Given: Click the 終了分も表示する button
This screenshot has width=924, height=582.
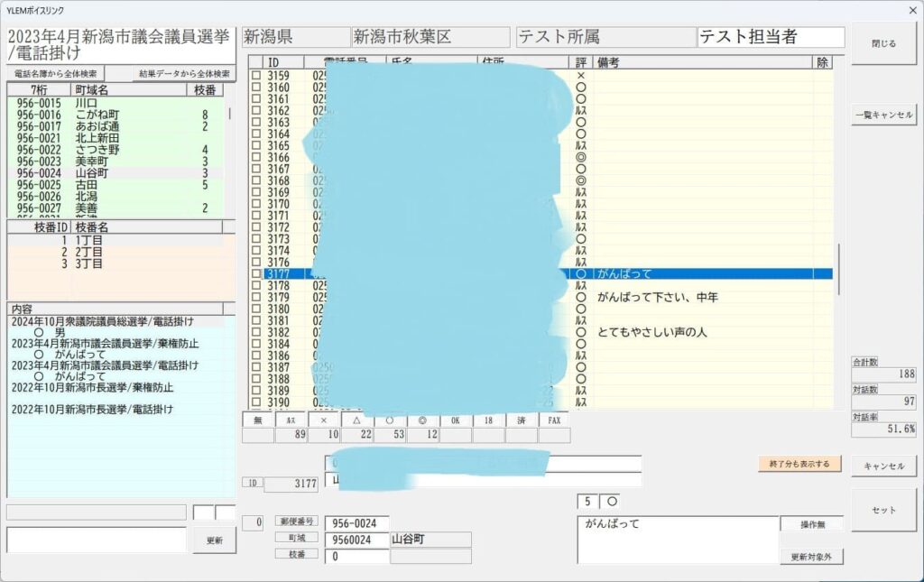Looking at the screenshot, I should [x=799, y=464].
